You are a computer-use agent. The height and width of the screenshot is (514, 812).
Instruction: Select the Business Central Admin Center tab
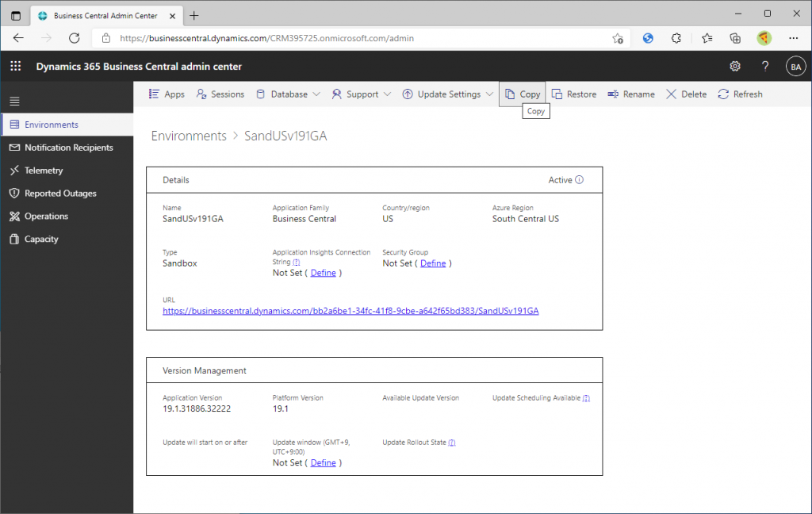click(x=106, y=16)
